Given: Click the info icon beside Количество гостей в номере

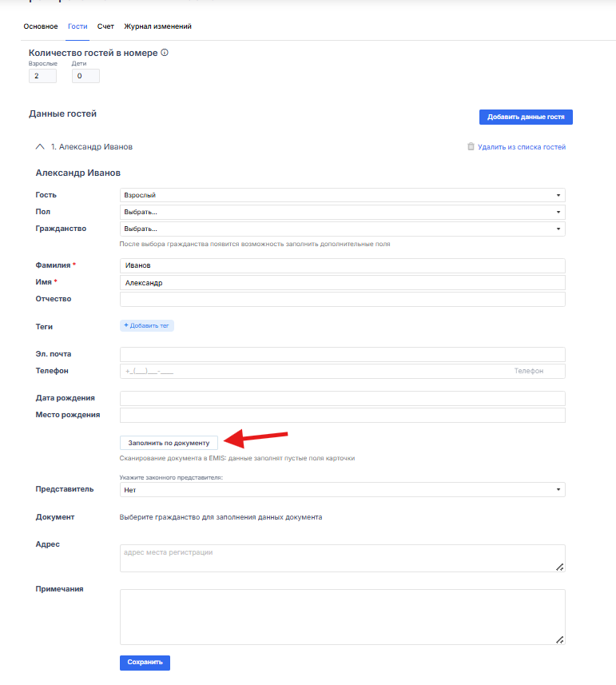Looking at the screenshot, I should pos(164,53).
